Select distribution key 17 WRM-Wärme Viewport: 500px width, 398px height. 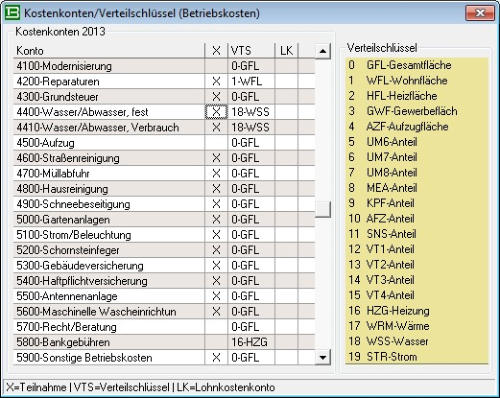pyautogui.click(x=417, y=326)
